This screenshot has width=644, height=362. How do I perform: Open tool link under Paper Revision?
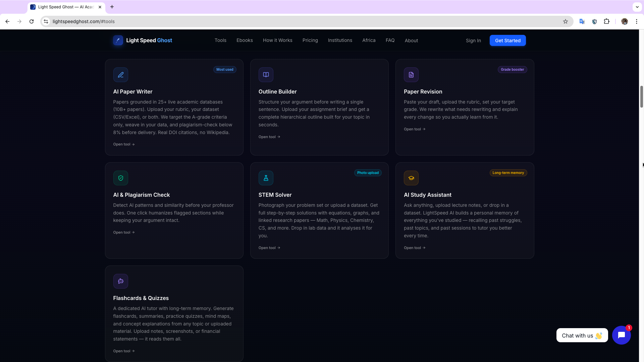(415, 129)
